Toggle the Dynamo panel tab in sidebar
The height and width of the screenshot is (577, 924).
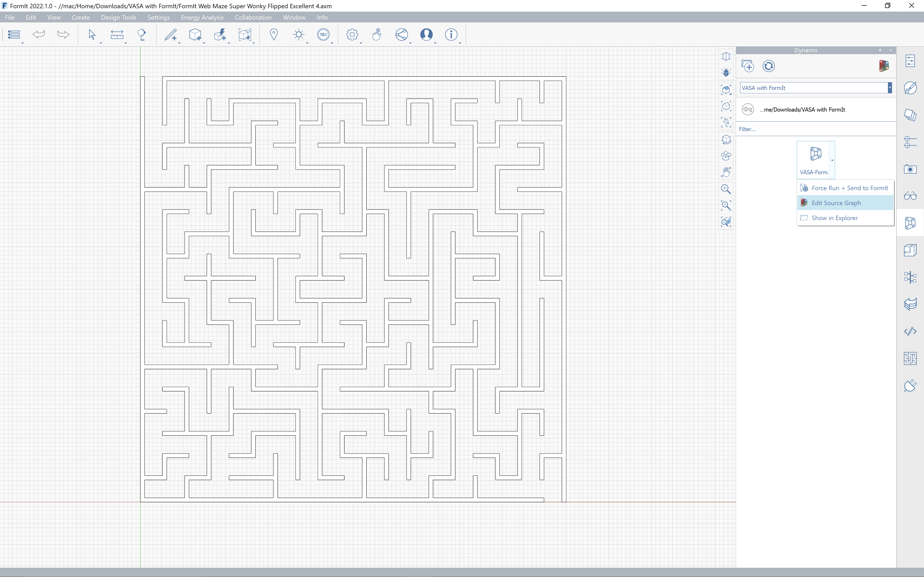910,223
